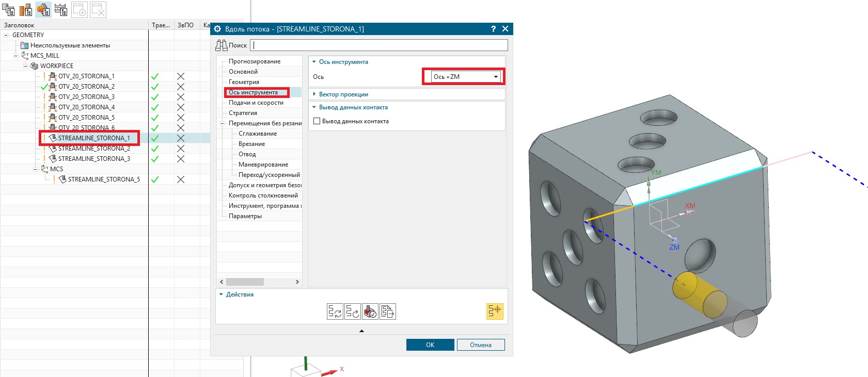This screenshot has height=377, width=868.
Task: Expand the 'Вектор проекции' section
Action: (343, 94)
